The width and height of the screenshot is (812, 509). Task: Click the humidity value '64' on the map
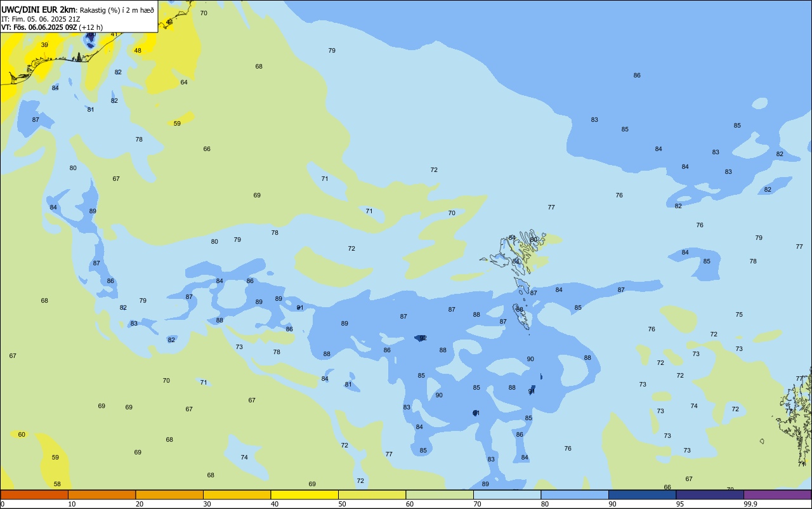coord(184,83)
